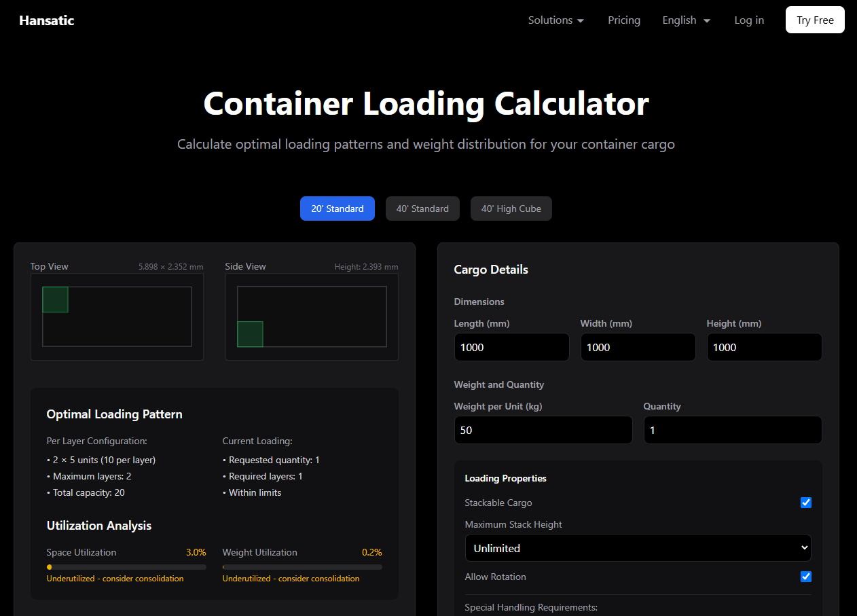Click the Pricing menu item
The width and height of the screenshot is (857, 616).
(623, 20)
